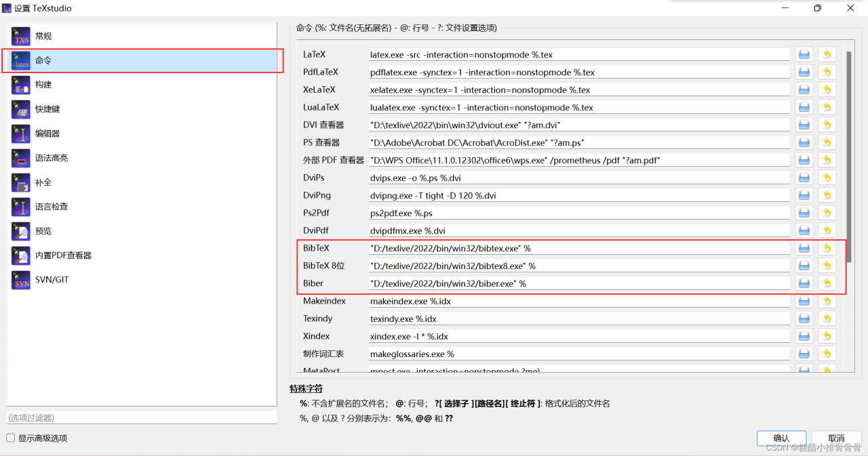Browse for PdfLaTeX executable
The height and width of the screenshot is (456, 868).
click(x=804, y=72)
